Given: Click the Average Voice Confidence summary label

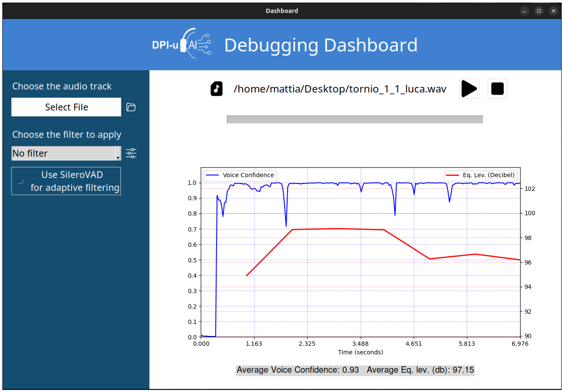Looking at the screenshot, I should coord(298,370).
